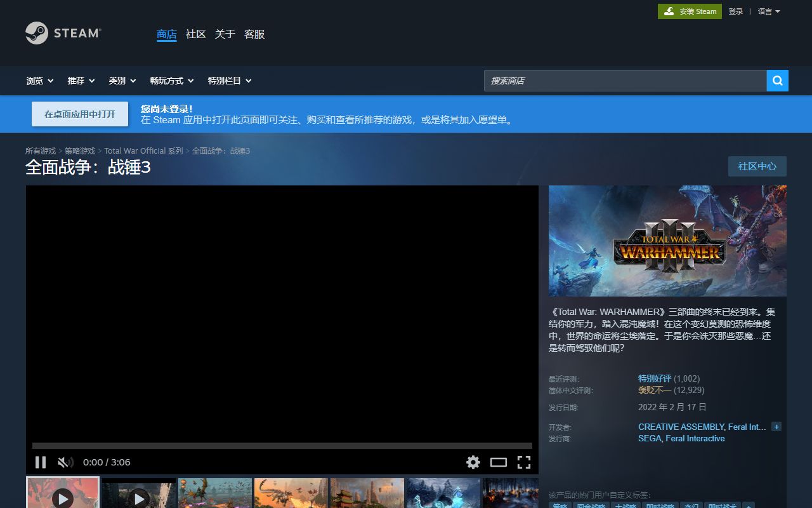Click the magnifier search icon button
The height and width of the screenshot is (508, 812).
coord(778,81)
